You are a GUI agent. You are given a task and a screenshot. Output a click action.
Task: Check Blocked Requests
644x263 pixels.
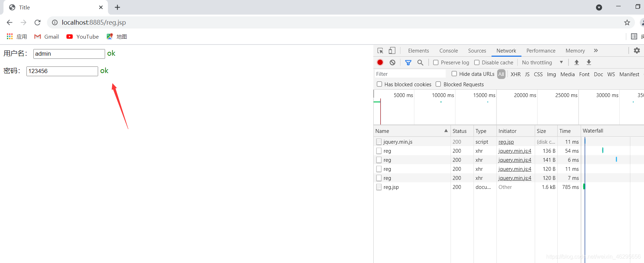coord(438,84)
